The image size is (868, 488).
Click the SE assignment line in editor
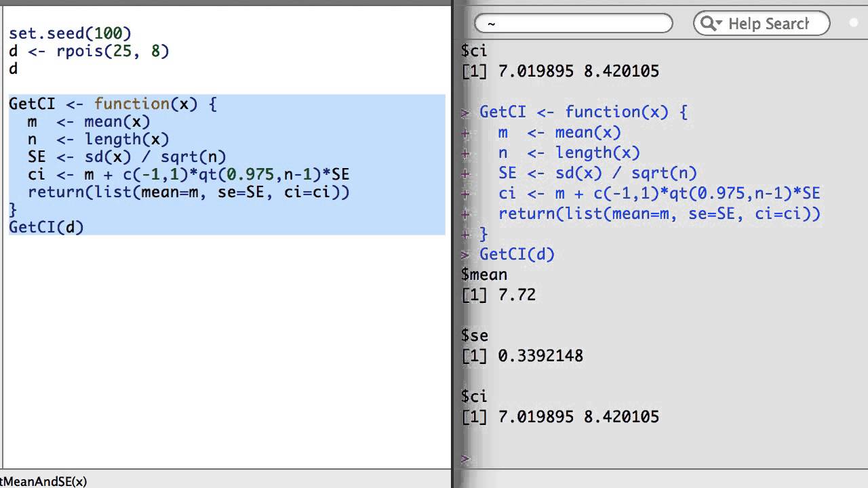(x=126, y=157)
